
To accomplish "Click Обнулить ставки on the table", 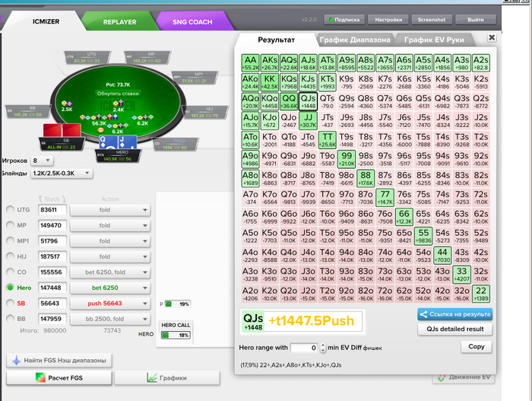I will click(118, 94).
